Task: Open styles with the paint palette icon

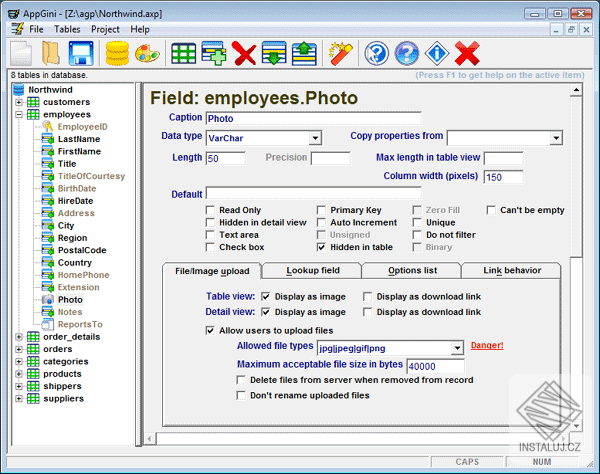Action: pos(147,53)
